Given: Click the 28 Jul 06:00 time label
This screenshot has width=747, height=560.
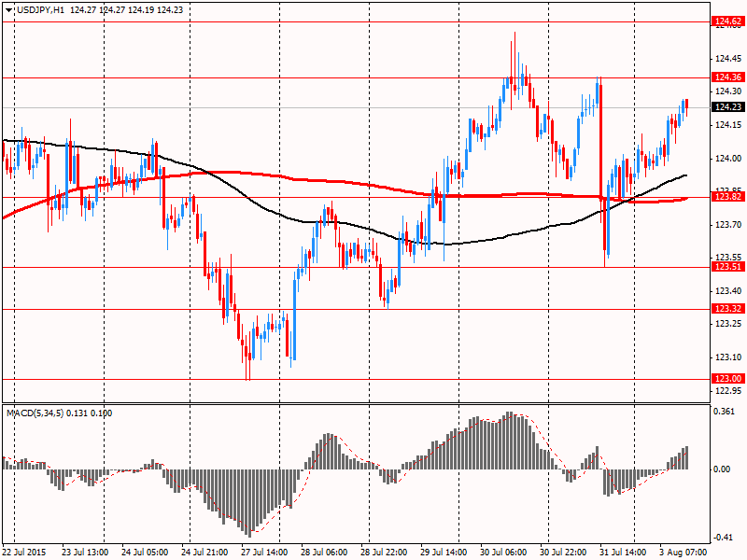Looking at the screenshot, I should (324, 553).
